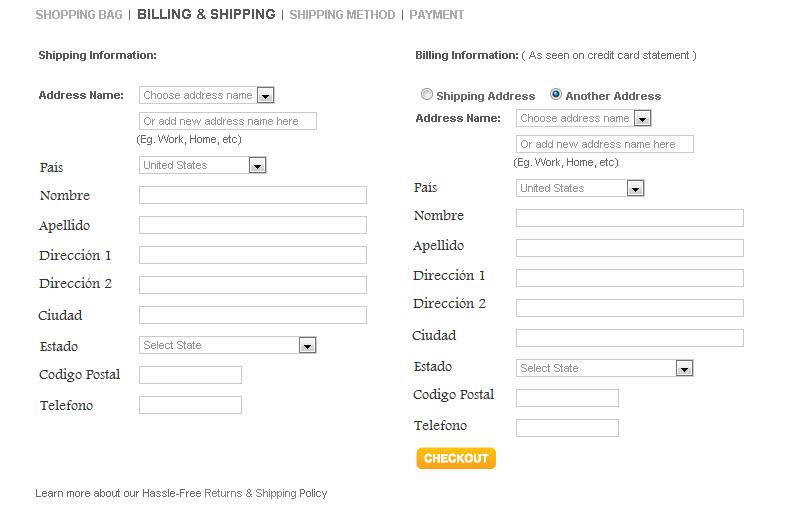This screenshot has width=807, height=510.
Task: Open shipping Choose address name dropdown
Action: [x=206, y=96]
